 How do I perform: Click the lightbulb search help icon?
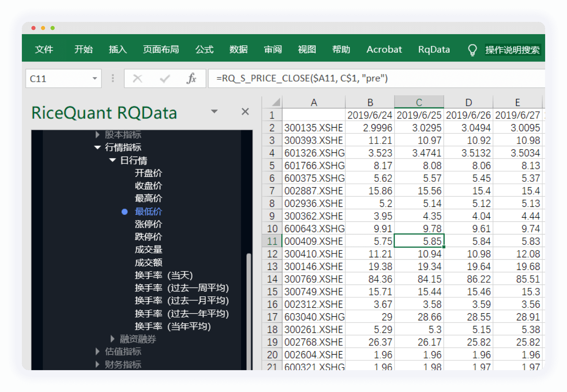[x=472, y=50]
